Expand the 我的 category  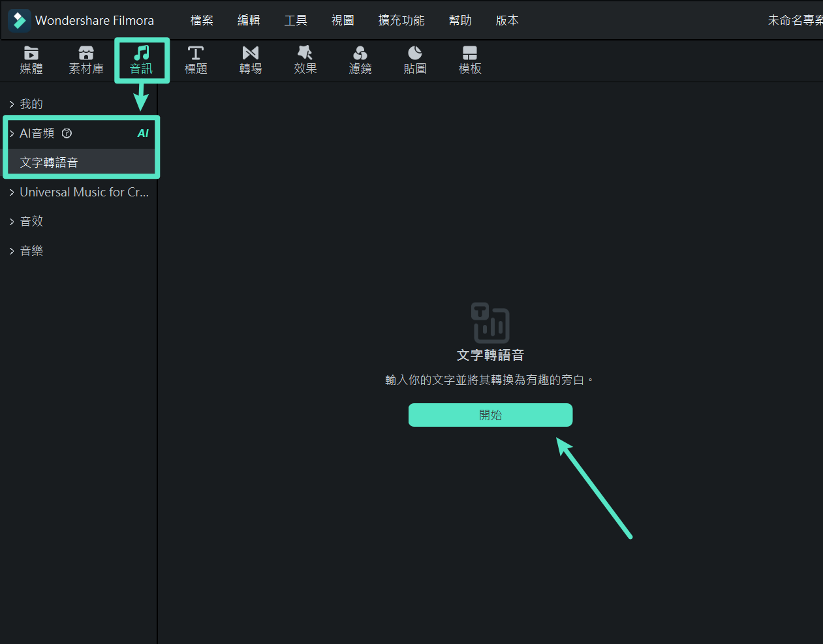point(12,104)
